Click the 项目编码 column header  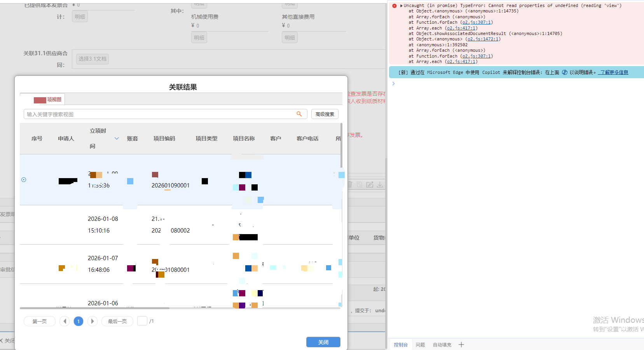tap(164, 138)
